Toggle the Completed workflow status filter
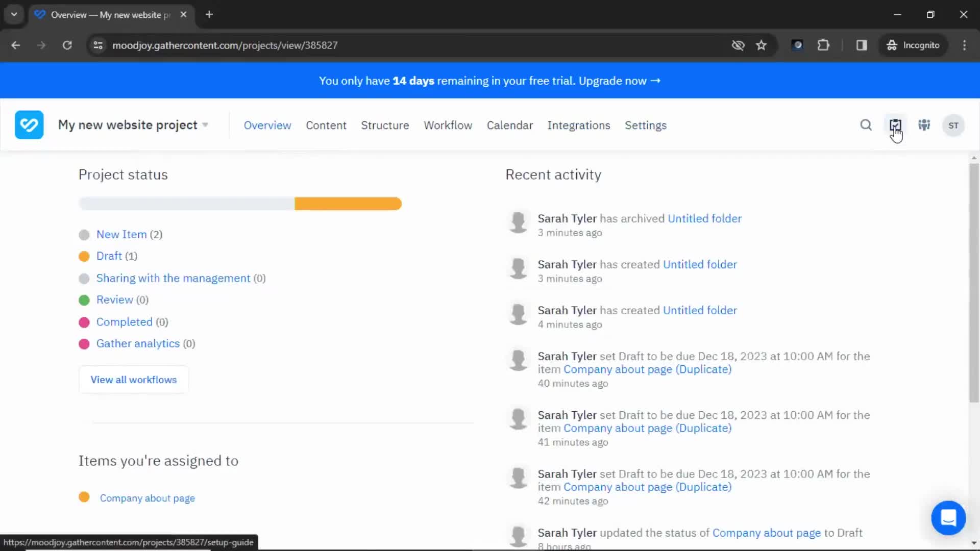The image size is (980, 551). click(x=124, y=321)
